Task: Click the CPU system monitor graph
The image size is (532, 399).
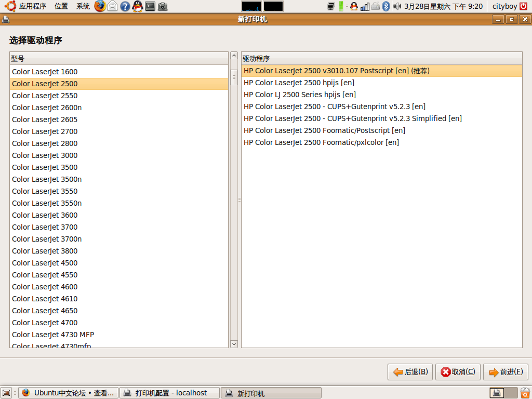Action: click(x=251, y=6)
